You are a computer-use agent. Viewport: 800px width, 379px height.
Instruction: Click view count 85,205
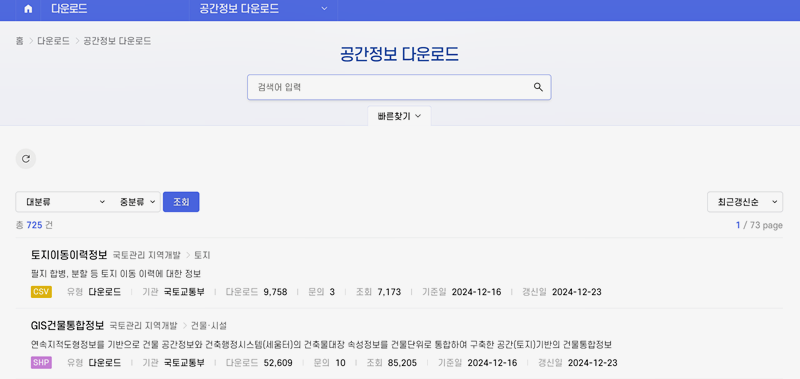tap(402, 363)
